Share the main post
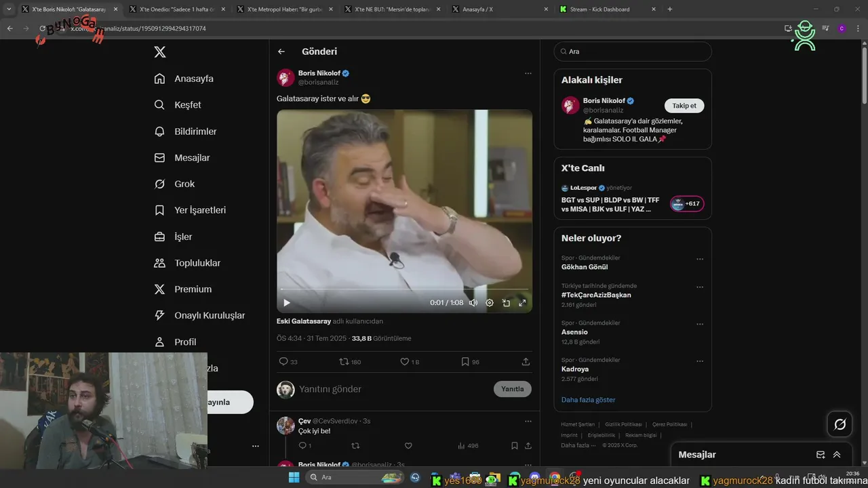This screenshot has height=488, width=868. (526, 362)
